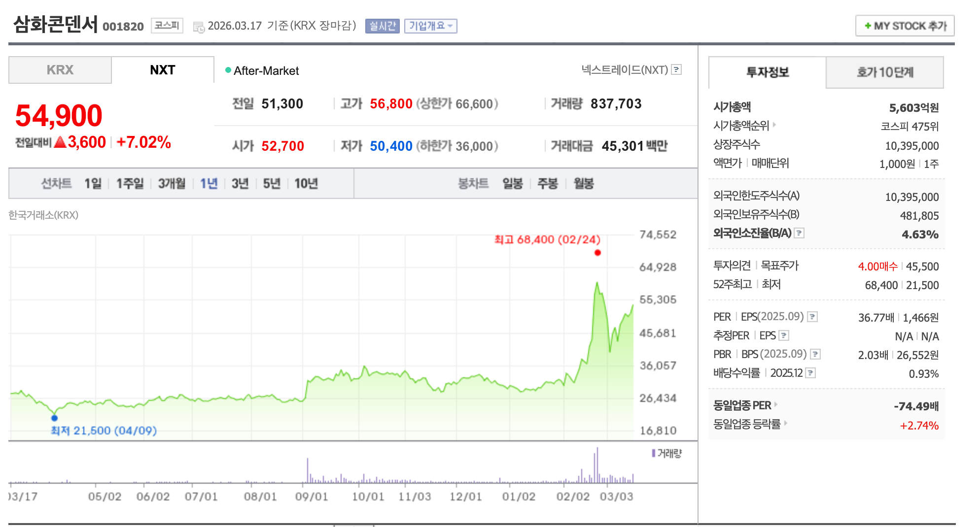This screenshot has width=980, height=527.
Task: Open the 기업개요 dropdown
Action: (431, 26)
